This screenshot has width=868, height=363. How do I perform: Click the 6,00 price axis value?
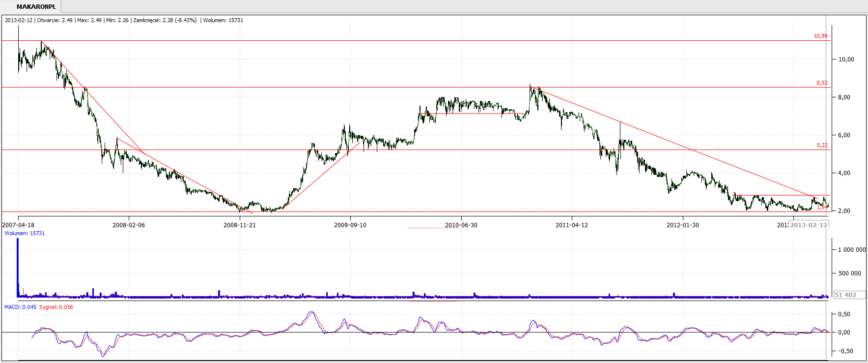point(844,135)
